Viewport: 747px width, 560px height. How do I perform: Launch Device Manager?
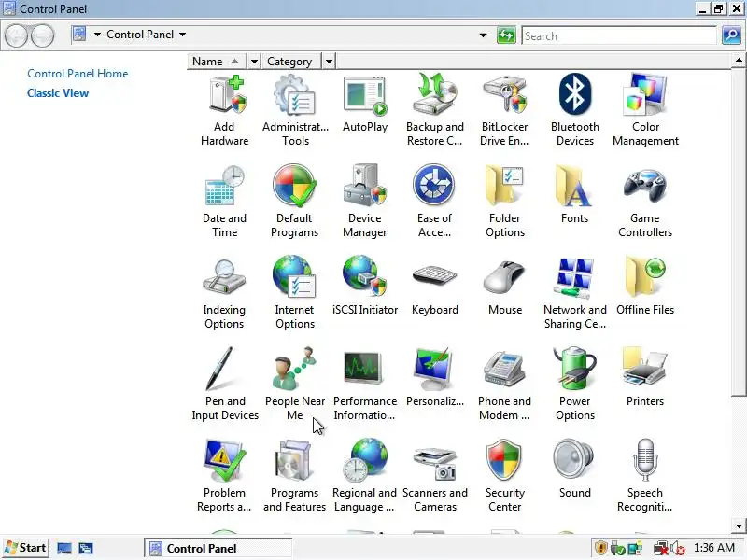coord(365,202)
